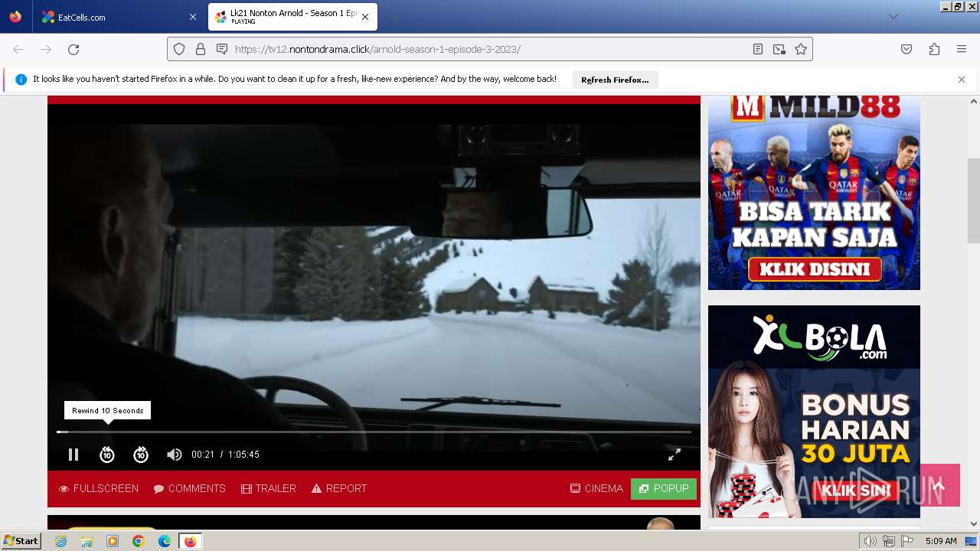
Task: Open the MILD88 advertisement banner
Action: [x=814, y=191]
